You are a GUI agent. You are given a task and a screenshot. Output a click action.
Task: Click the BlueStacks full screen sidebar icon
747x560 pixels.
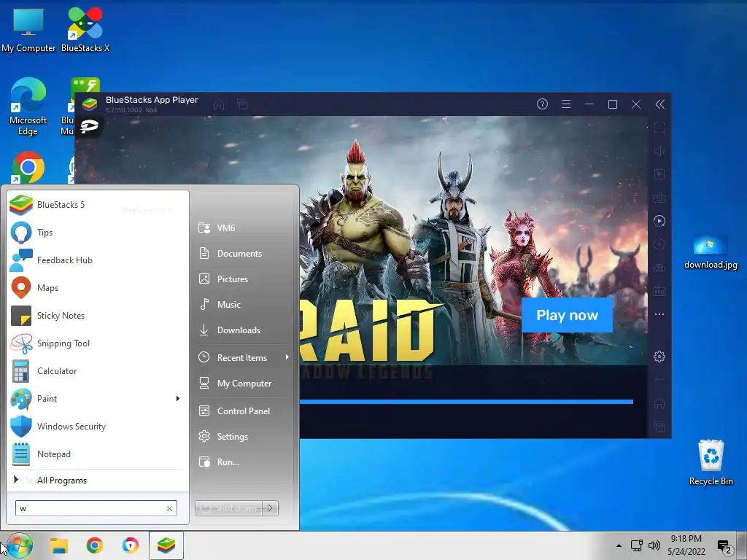click(659, 128)
